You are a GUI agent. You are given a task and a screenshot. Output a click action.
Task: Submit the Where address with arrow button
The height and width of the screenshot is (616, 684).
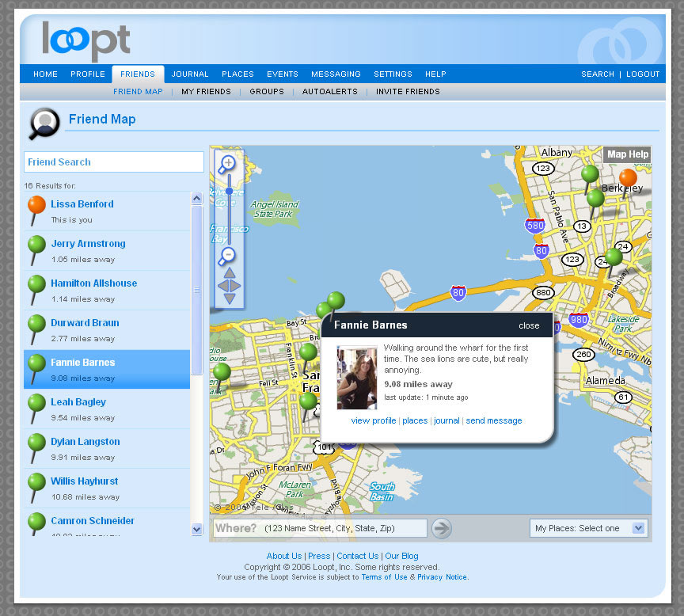pos(442,528)
